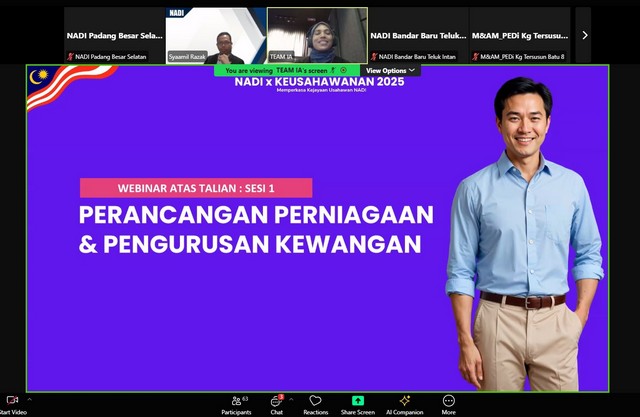Open the More options menu
This screenshot has width=640, height=417.
pos(448,401)
